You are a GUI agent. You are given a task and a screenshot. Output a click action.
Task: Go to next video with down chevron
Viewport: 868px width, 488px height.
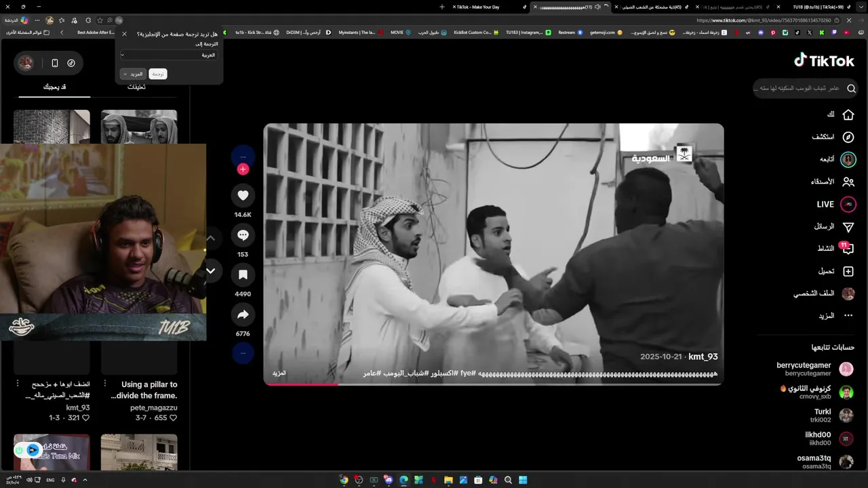click(210, 271)
